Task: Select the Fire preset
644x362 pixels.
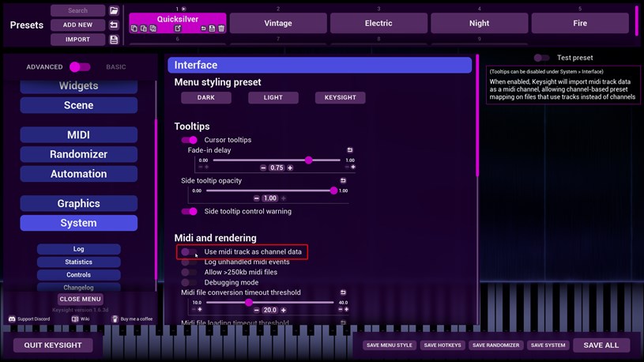Action: click(x=580, y=23)
